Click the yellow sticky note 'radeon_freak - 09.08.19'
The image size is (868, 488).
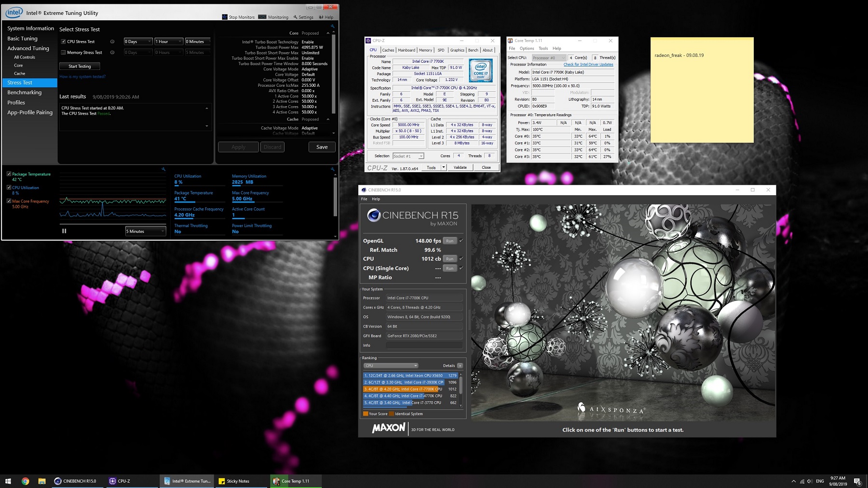pos(702,90)
